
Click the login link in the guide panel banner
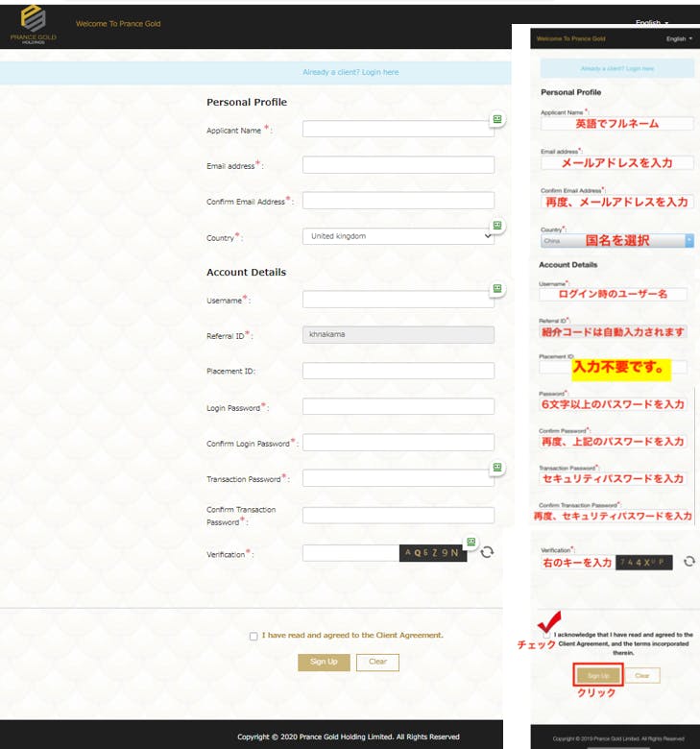pyautogui.click(x=616, y=68)
